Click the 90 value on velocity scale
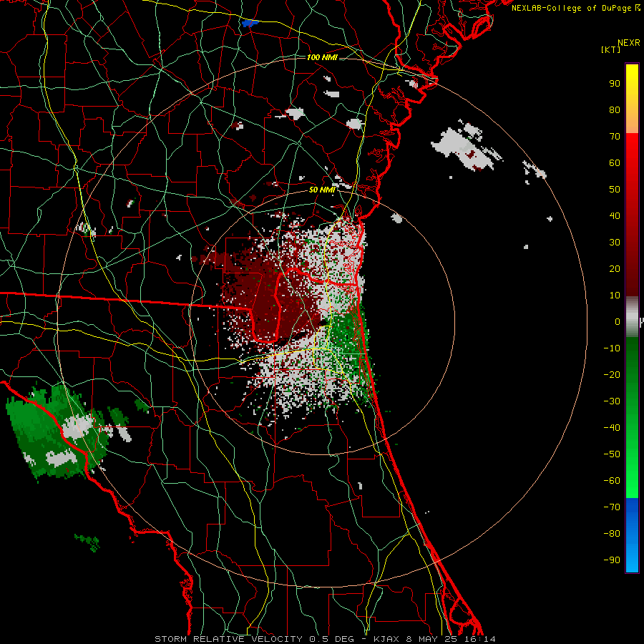 click(x=615, y=84)
